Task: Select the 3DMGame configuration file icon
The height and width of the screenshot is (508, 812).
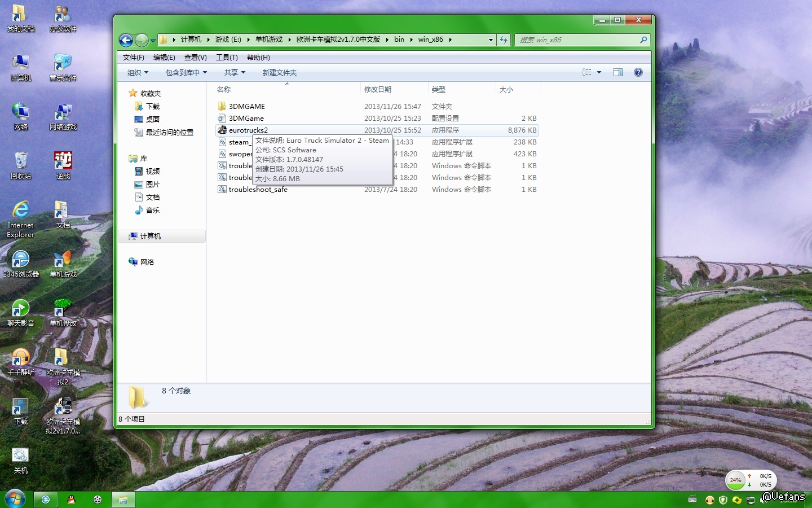Action: click(222, 118)
